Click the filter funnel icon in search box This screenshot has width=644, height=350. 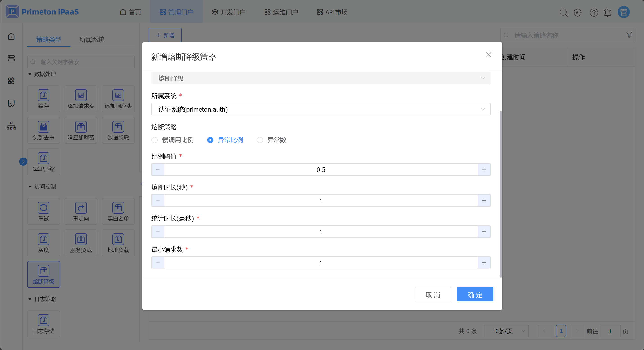629,35
